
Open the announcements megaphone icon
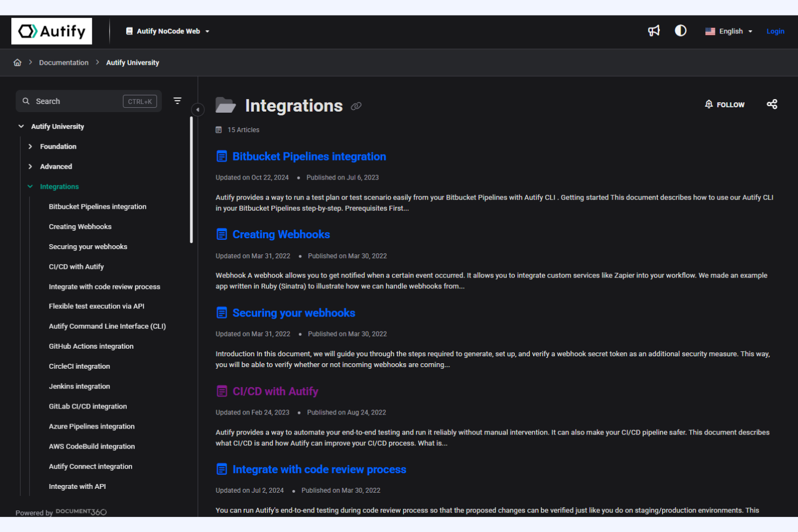click(653, 31)
